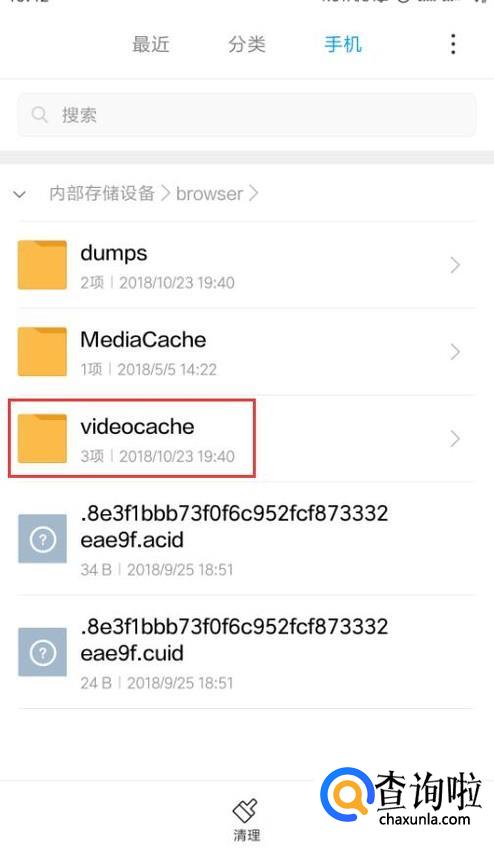494x850 pixels.
Task: Select the dumps folder icon
Action: pyautogui.click(x=42, y=265)
